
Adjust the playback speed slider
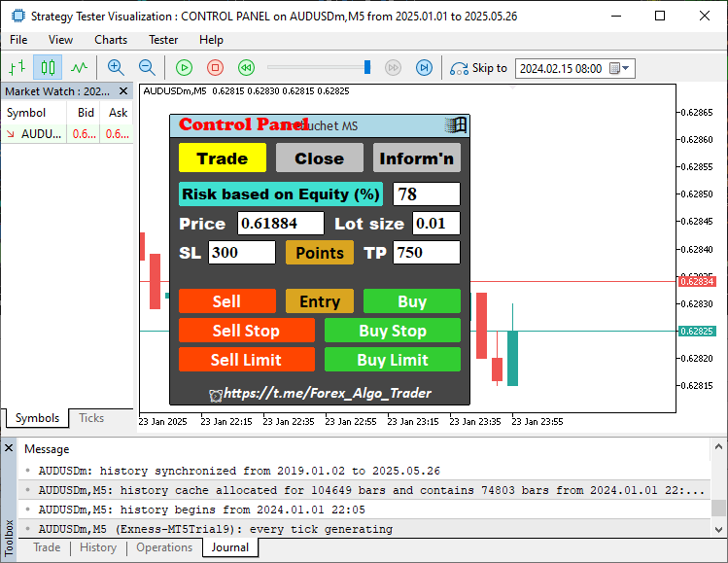tap(367, 68)
